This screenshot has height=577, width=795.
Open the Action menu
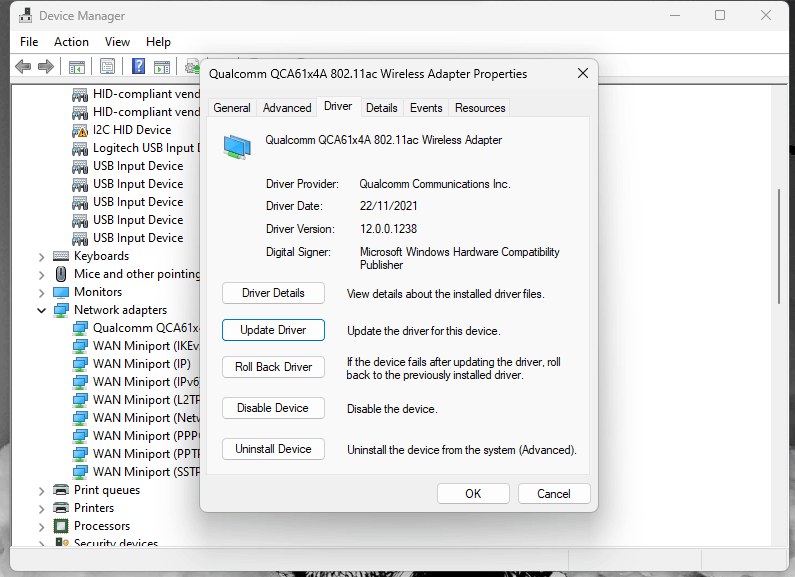pos(71,42)
